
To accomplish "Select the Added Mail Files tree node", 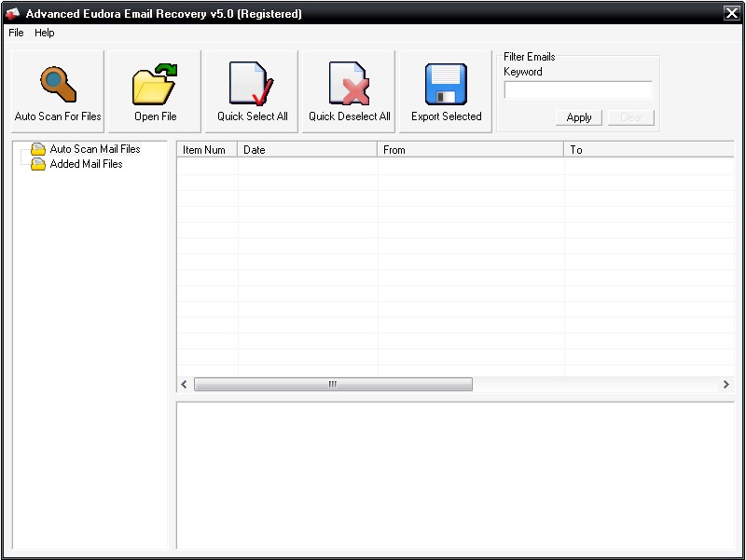I will coord(86,164).
